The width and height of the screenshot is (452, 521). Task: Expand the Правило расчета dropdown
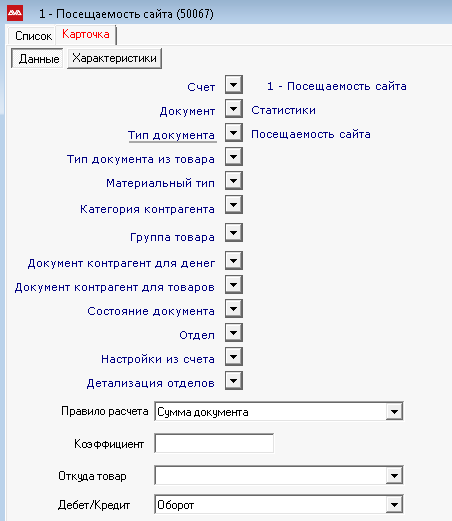394,412
